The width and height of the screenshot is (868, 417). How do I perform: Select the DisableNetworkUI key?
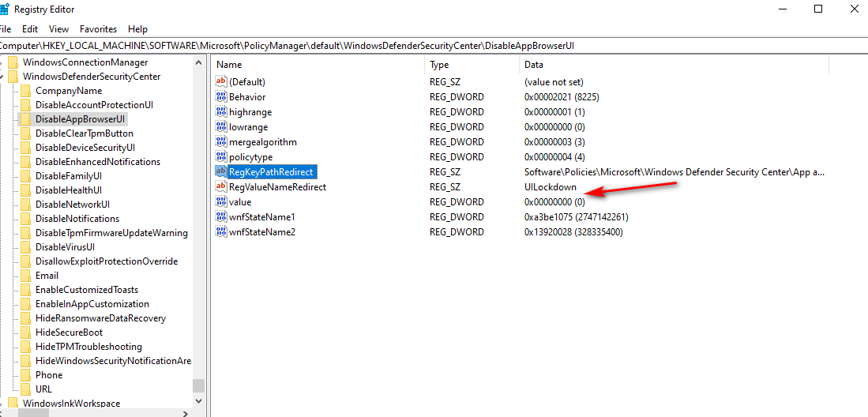click(73, 205)
